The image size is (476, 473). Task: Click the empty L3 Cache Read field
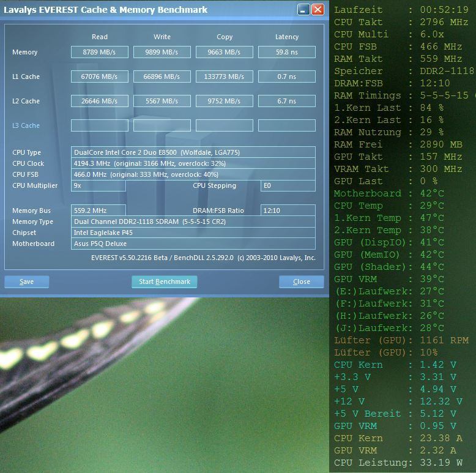tap(100, 125)
